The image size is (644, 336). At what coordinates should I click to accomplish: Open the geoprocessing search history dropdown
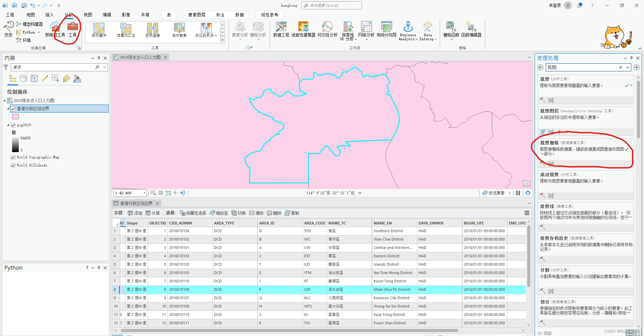point(628,67)
